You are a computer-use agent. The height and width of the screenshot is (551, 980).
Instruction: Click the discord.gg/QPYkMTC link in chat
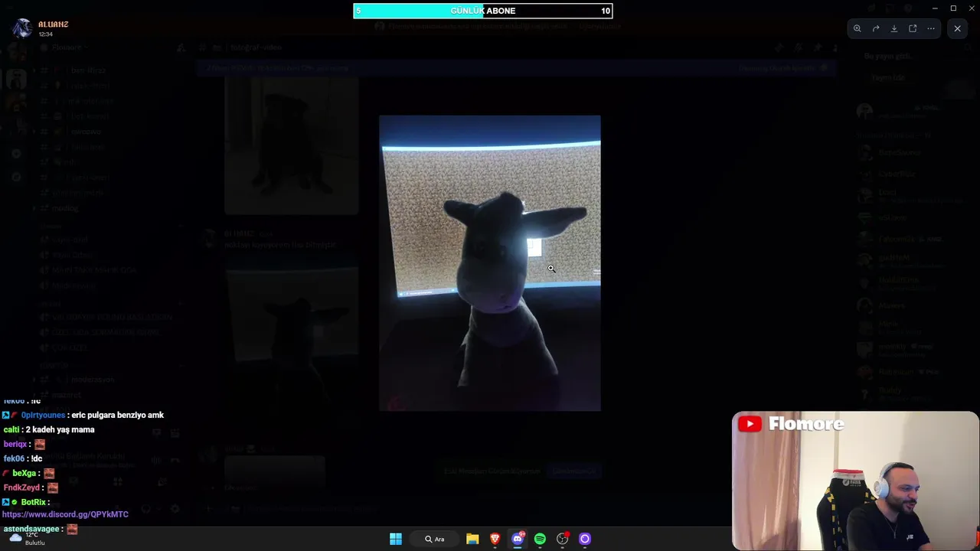65,514
